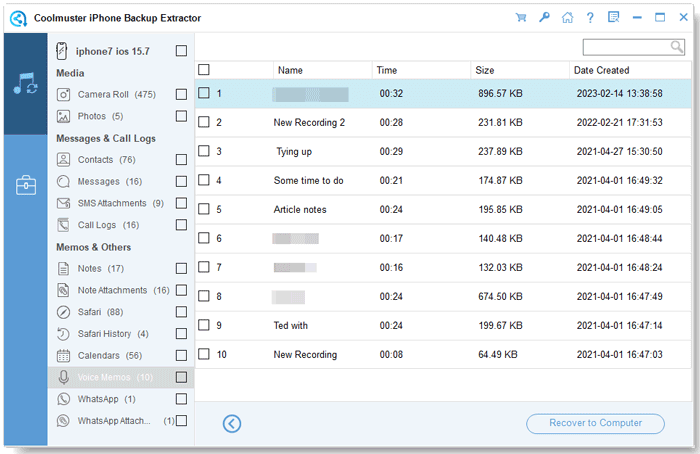
Task: Select the Article notes row checkbox
Action: [204, 209]
